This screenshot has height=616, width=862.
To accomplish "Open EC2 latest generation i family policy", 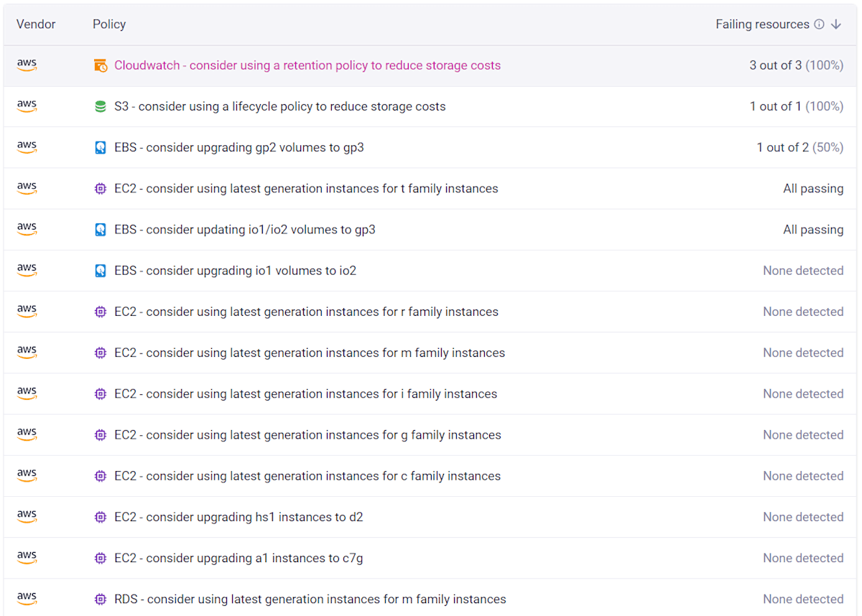I will tap(306, 393).
